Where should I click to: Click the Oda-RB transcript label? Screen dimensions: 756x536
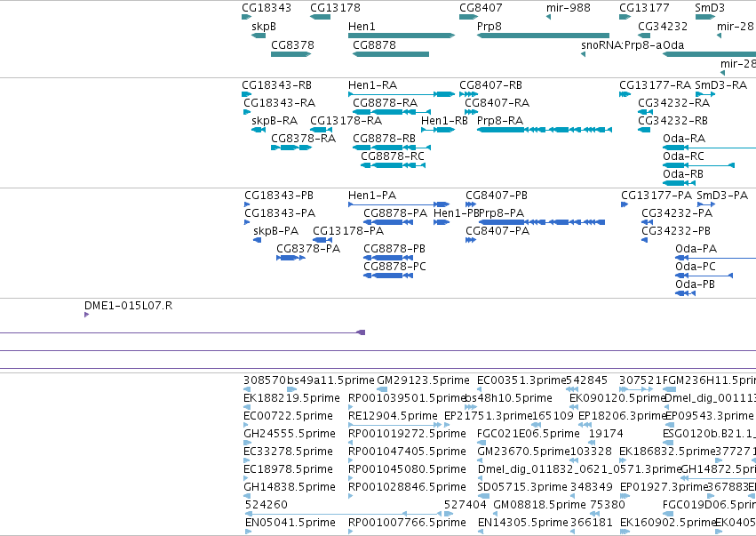pos(683,174)
